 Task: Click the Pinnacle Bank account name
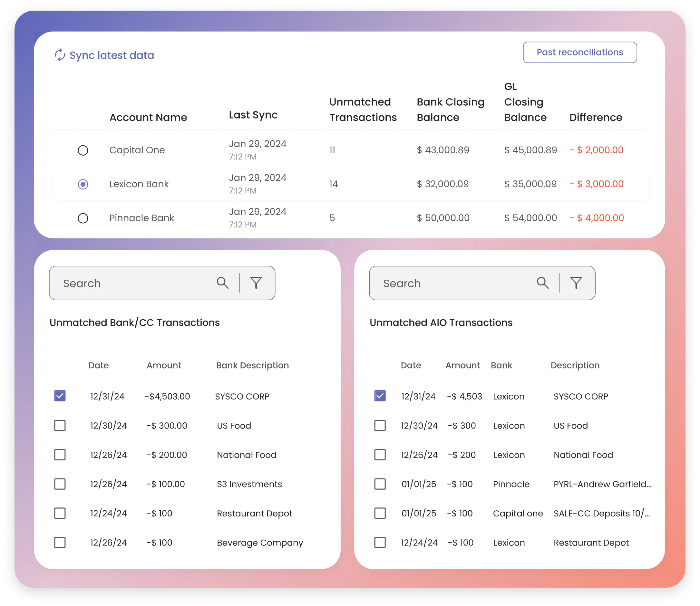141,218
